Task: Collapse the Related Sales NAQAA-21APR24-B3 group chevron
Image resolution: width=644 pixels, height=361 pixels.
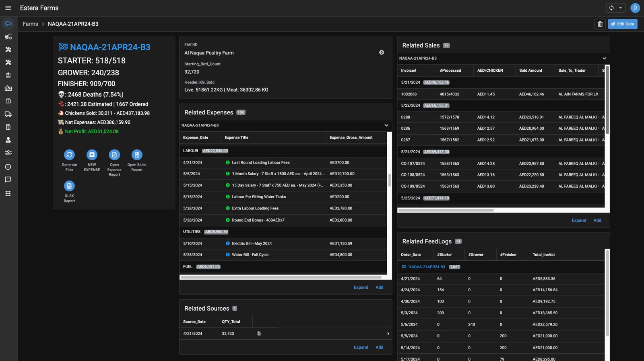Action: click(x=604, y=58)
